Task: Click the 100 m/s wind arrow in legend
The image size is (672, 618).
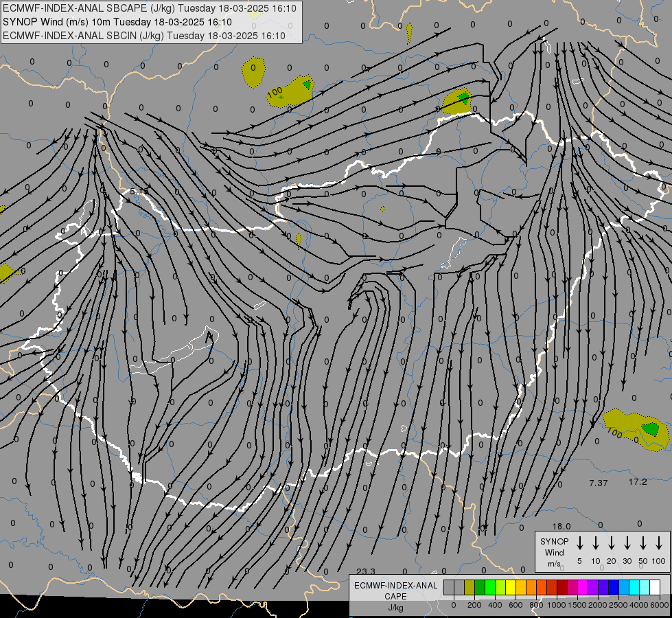Action: pyautogui.click(x=659, y=543)
